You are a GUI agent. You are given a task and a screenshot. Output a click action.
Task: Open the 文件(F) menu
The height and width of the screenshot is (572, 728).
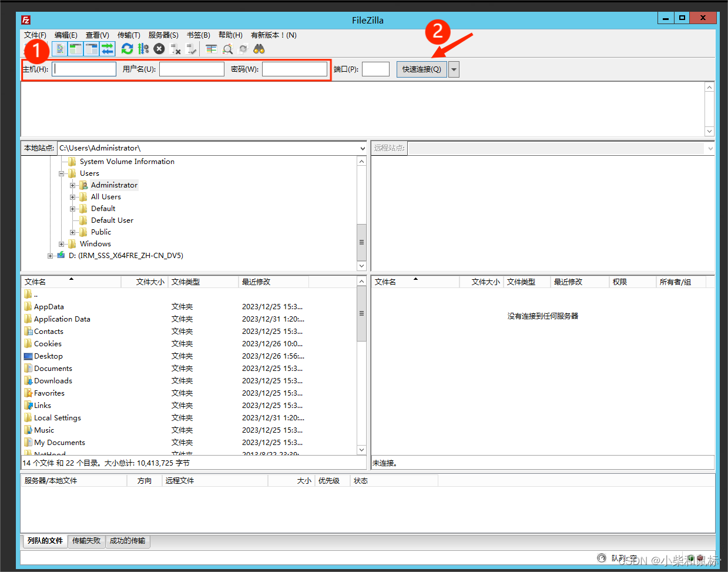[35, 35]
